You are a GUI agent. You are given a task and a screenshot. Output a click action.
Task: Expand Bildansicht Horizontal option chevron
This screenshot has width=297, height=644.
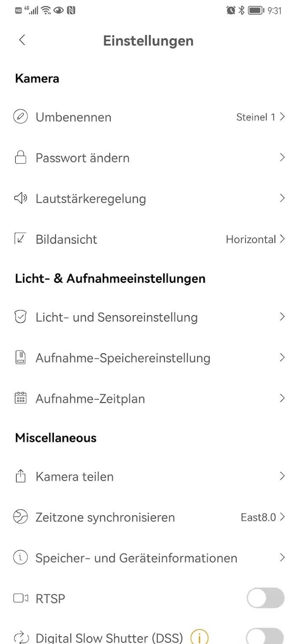282,239
